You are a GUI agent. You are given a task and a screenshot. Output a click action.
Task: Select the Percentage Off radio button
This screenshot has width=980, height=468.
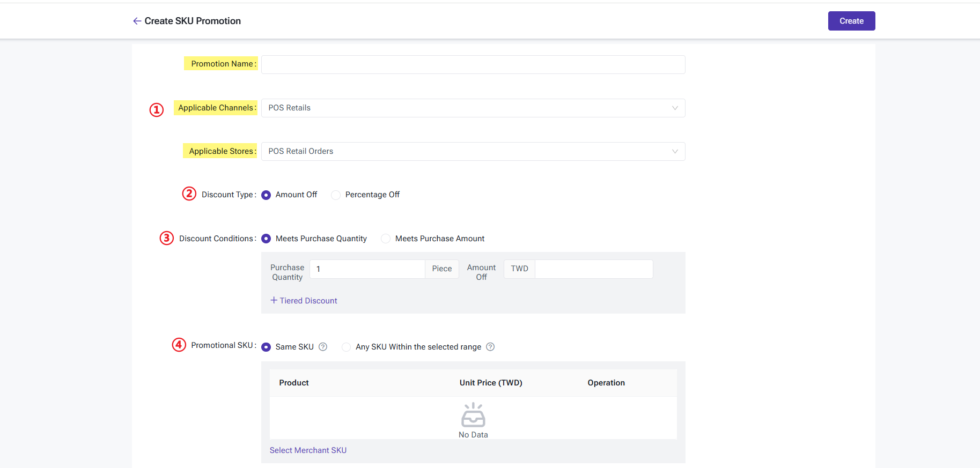click(x=336, y=195)
